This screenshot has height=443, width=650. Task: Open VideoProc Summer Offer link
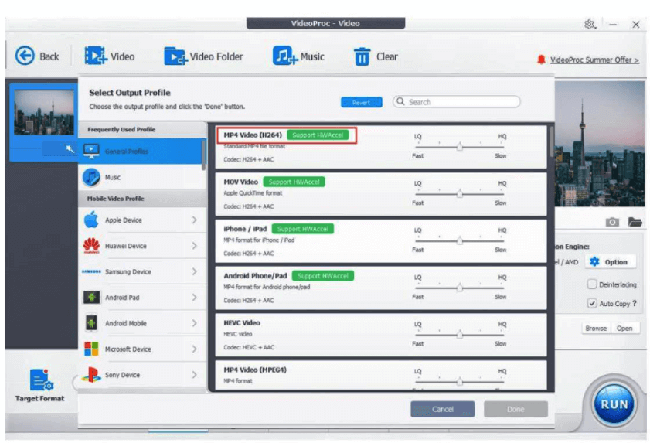(x=594, y=60)
